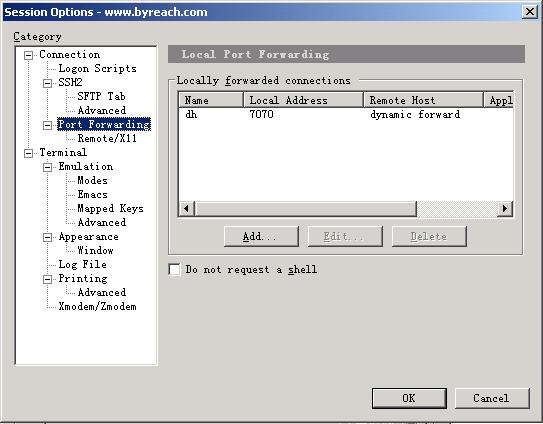Collapse the Emulation tree node
Image resolution: width=543 pixels, height=424 pixels.
47,167
